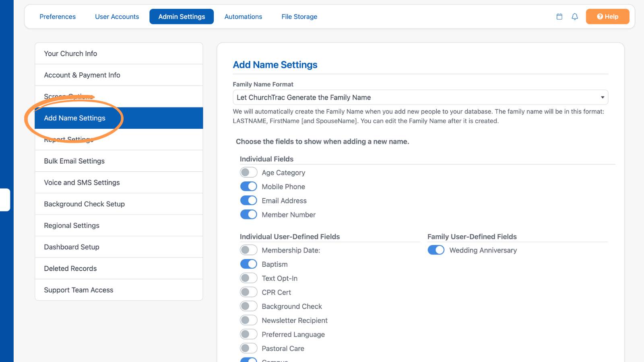
Task: Switch to Preferences tab
Action: click(58, 16)
